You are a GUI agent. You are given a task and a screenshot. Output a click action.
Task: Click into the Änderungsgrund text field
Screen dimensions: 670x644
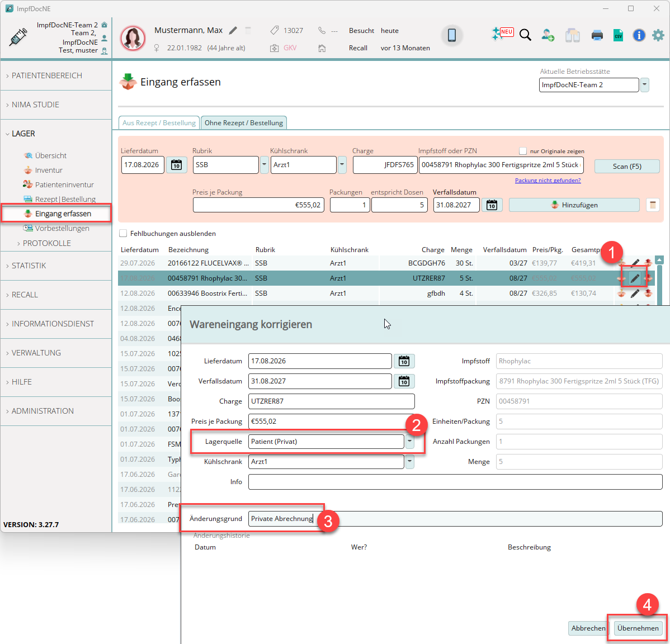tap(455, 518)
